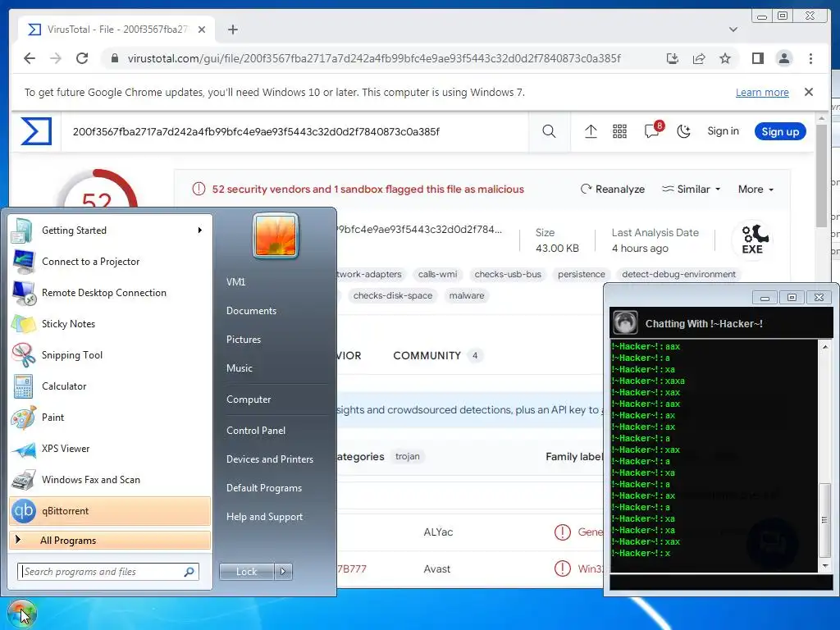The width and height of the screenshot is (840, 630).
Task: Expand the More dropdown
Action: tap(756, 189)
